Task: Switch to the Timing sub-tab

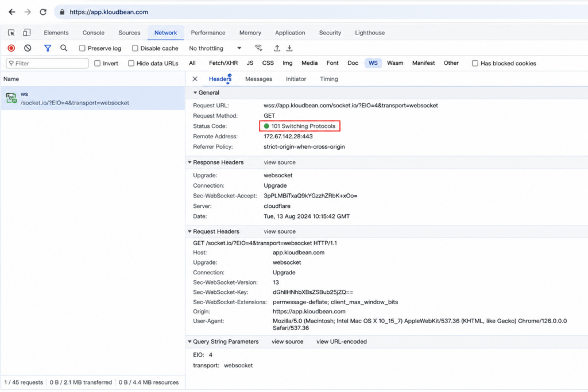Action: pyautogui.click(x=329, y=79)
